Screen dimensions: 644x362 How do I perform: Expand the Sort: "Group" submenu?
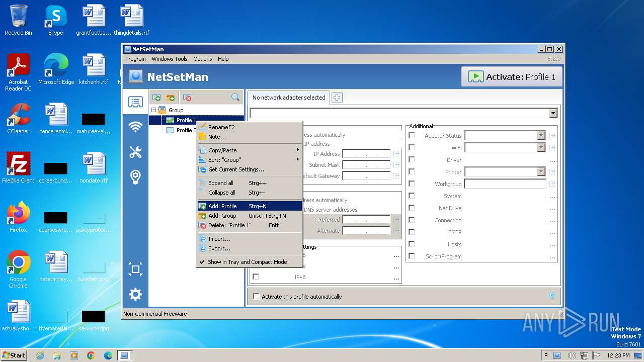tap(250, 160)
